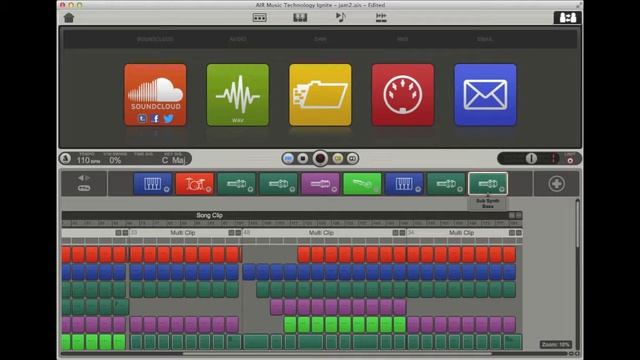Click the yellow transport button
Image resolution: width=640 pixels, height=360 pixels.
(338, 158)
